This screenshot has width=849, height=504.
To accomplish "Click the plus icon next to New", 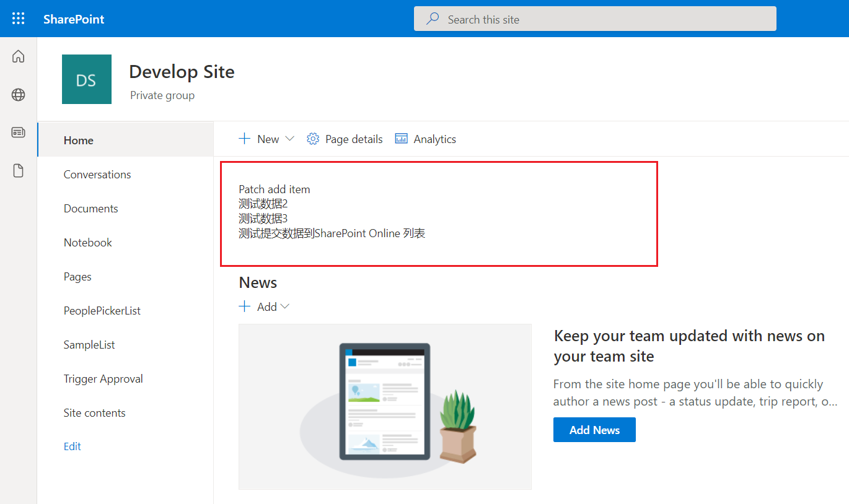I will [x=245, y=139].
